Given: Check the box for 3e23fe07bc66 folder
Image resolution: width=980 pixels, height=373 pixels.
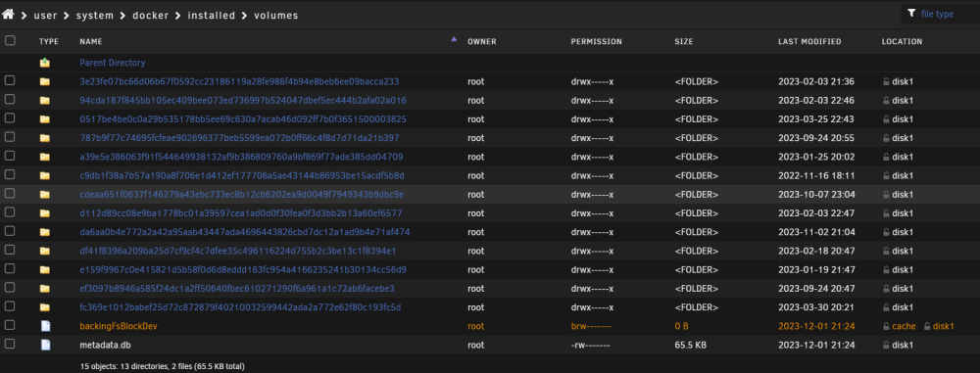Looking at the screenshot, I should click(10, 80).
